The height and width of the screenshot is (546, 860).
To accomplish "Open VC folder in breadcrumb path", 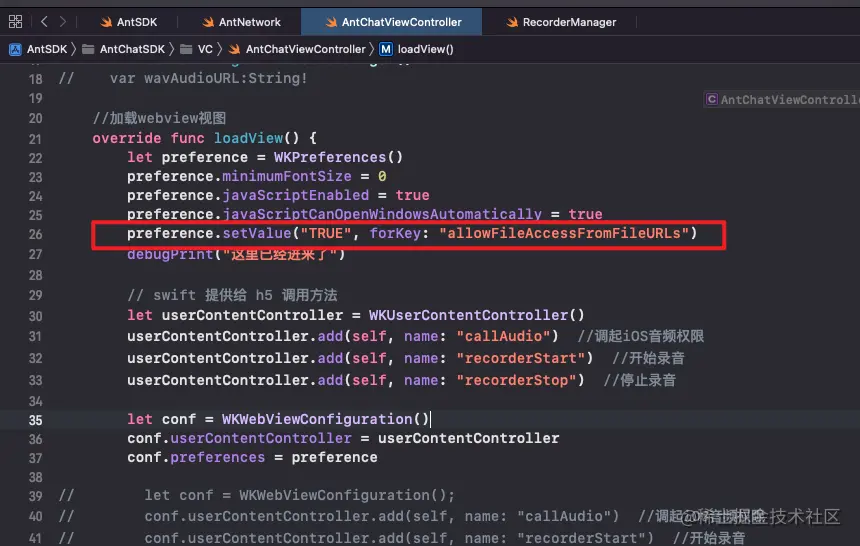I will [205, 49].
